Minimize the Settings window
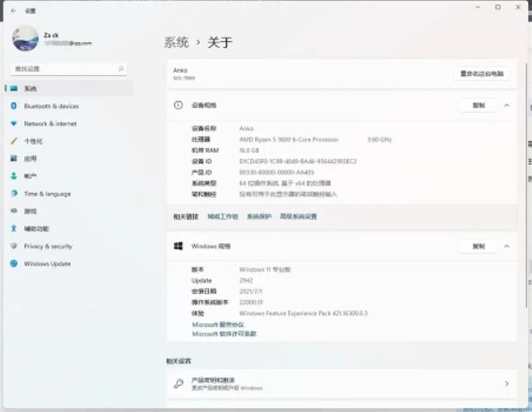532x412 pixels. click(x=477, y=7)
